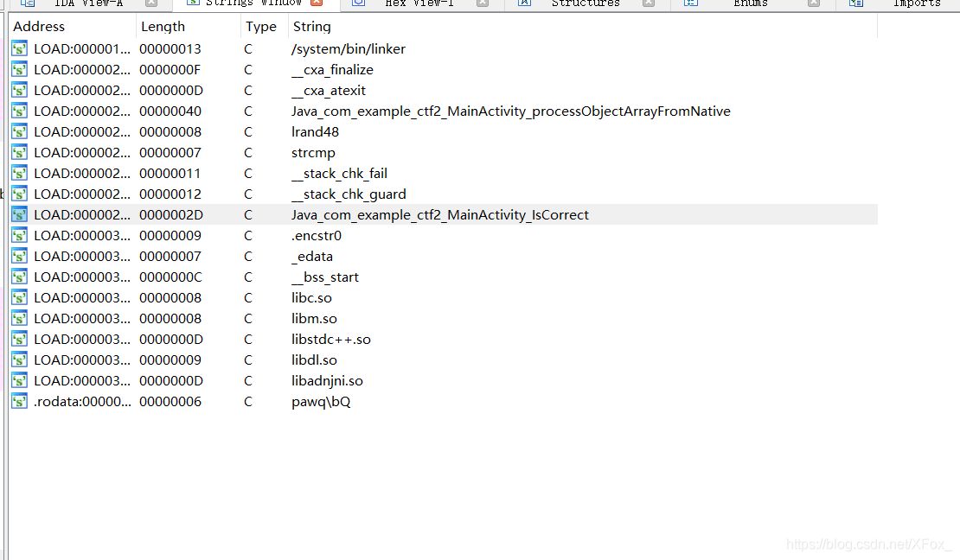960x560 pixels.
Task: Close the Strings window tab
Action: (x=317, y=3)
